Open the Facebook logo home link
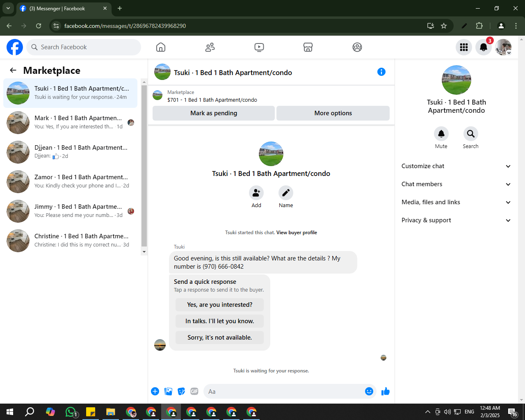The height and width of the screenshot is (420, 525). coord(15,47)
